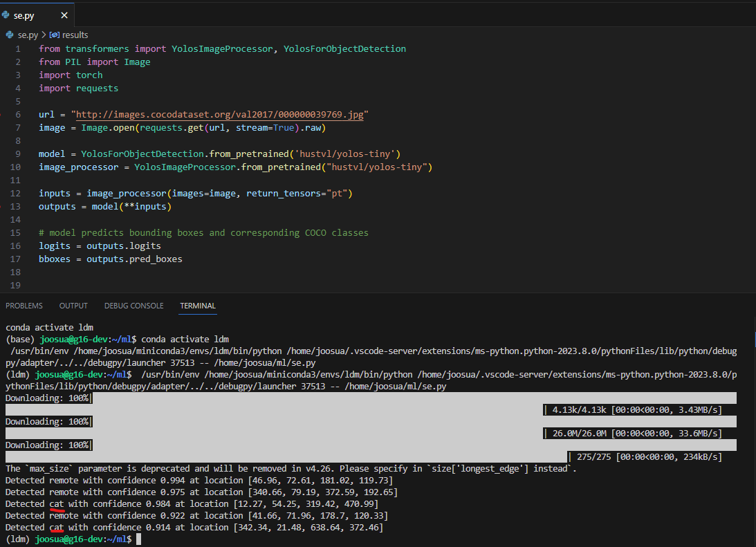Image resolution: width=756 pixels, height=547 pixels.
Task: Click 'return_tensors' argument on line 12
Action: 284,193
